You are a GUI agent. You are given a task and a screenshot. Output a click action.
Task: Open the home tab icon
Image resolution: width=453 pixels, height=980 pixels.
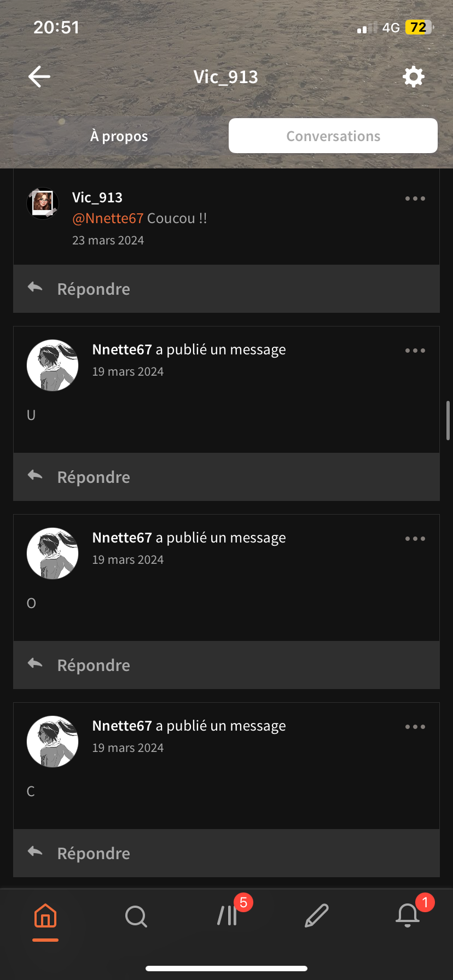[x=45, y=915]
